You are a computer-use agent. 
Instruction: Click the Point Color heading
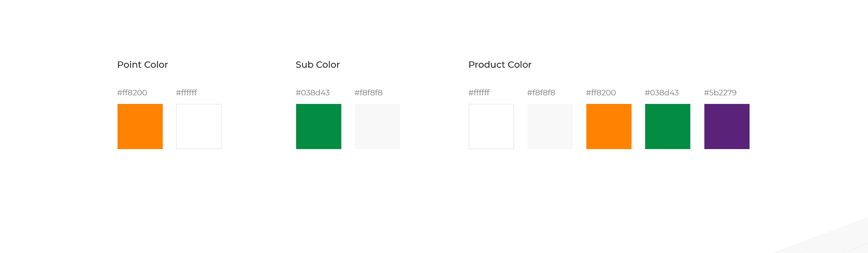(142, 65)
